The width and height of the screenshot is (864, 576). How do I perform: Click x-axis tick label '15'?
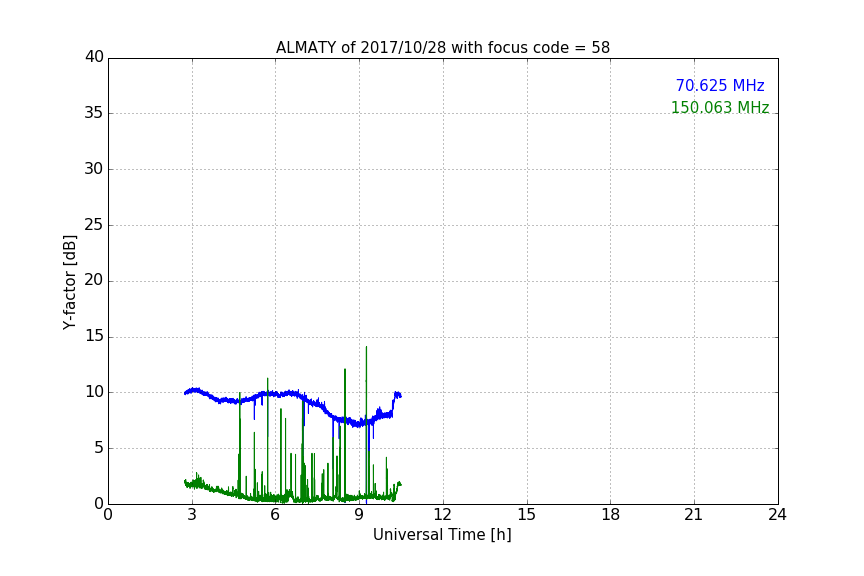[x=527, y=515]
